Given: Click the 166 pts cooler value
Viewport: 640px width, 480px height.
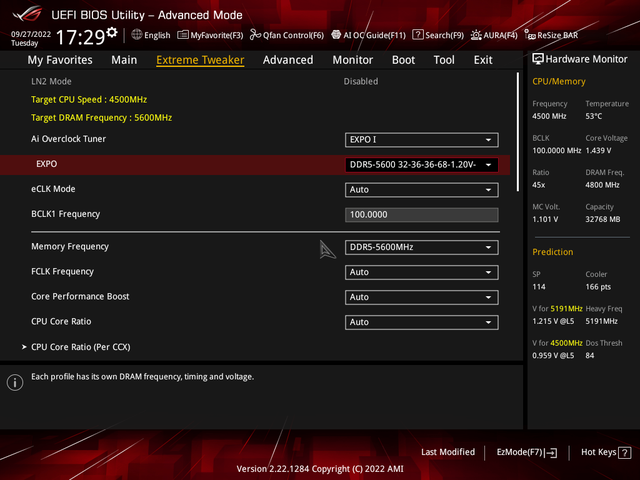Looking at the screenshot, I should (598, 287).
